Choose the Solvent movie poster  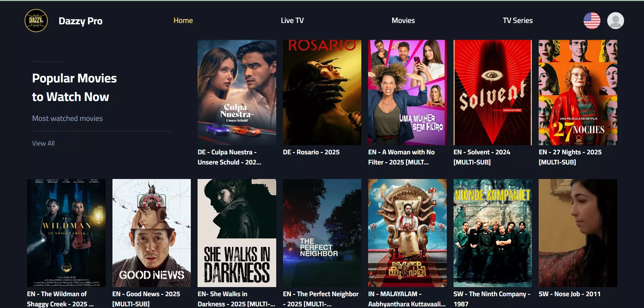coord(492,93)
